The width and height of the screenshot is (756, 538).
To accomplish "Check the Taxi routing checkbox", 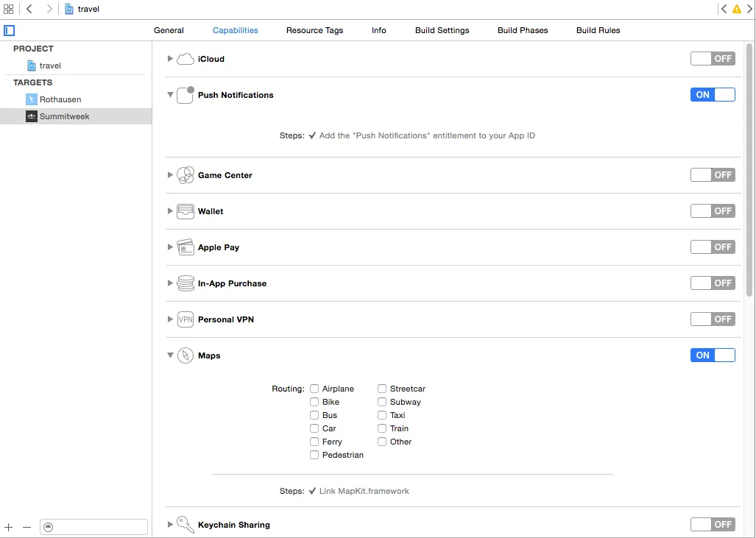I will pos(382,415).
